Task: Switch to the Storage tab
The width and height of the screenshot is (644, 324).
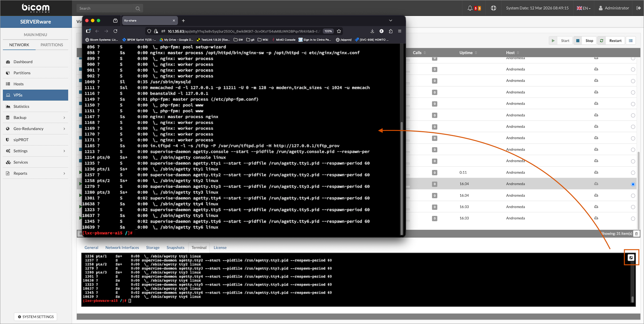Action: click(x=153, y=248)
